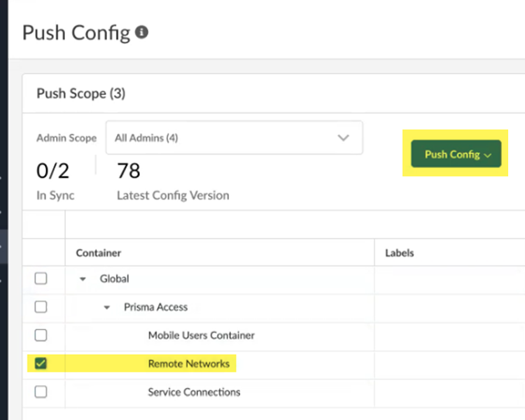Check the Global container checkbox
The height and width of the screenshot is (420, 525).
pyautogui.click(x=41, y=279)
